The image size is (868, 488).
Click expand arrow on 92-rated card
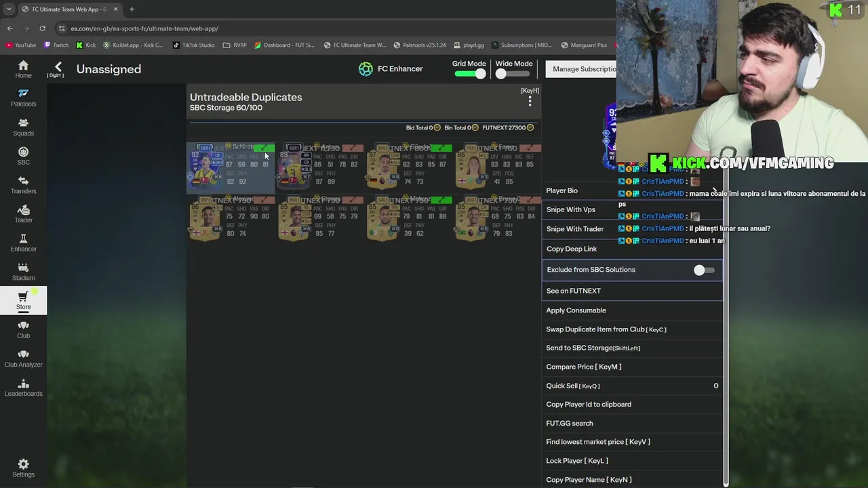pyautogui.click(x=264, y=148)
